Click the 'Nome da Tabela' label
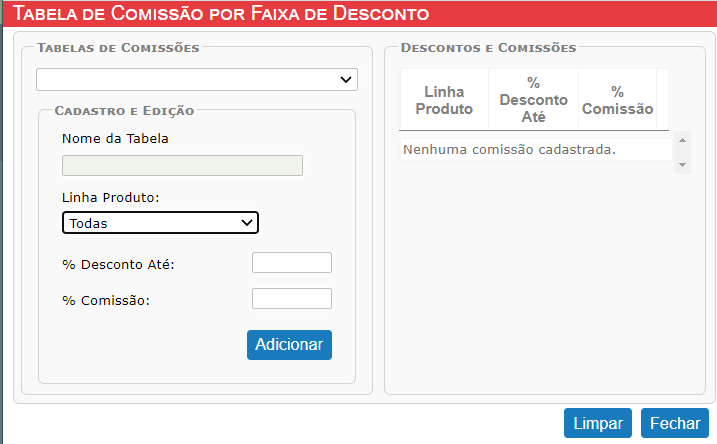Image resolution: width=717 pixels, height=444 pixels. (x=115, y=139)
